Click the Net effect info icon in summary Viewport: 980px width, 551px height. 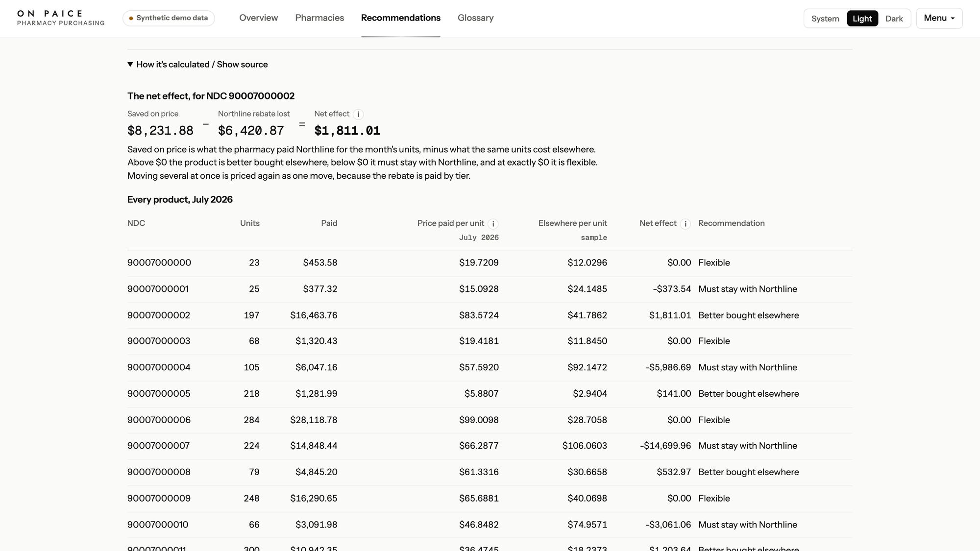[358, 114]
